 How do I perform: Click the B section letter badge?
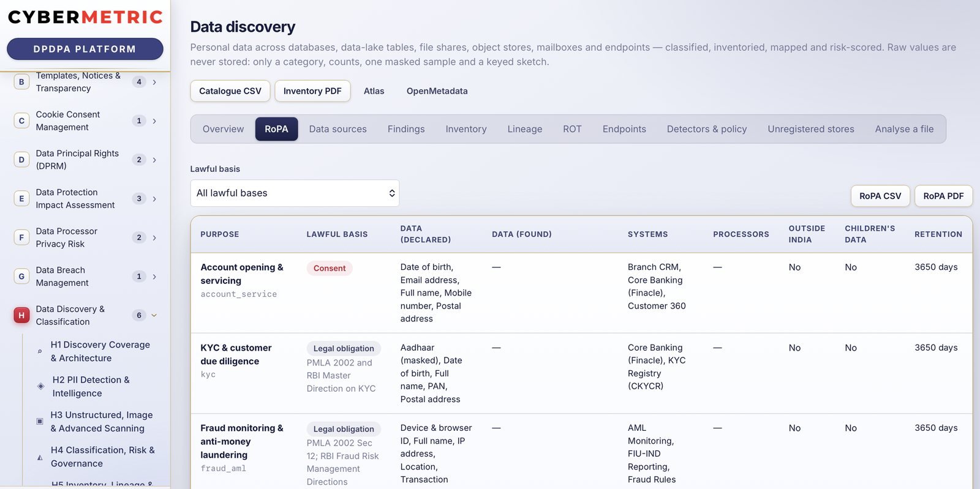point(21,81)
